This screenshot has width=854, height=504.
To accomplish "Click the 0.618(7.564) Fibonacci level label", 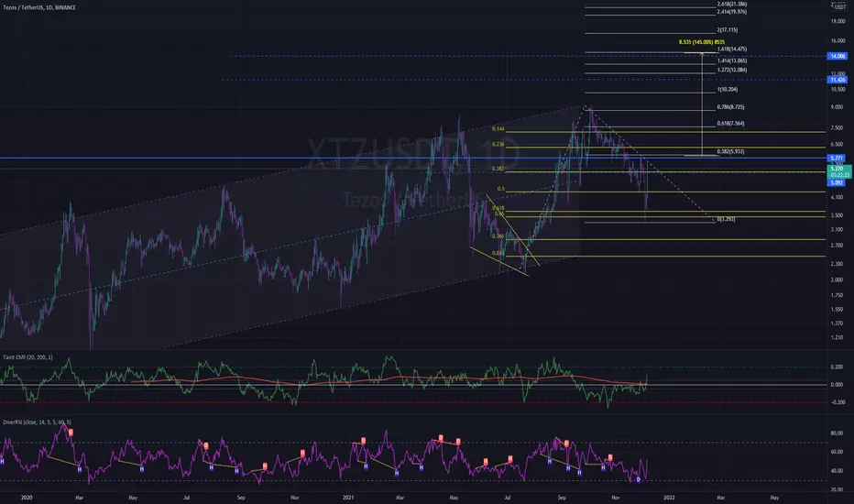I will coord(730,124).
